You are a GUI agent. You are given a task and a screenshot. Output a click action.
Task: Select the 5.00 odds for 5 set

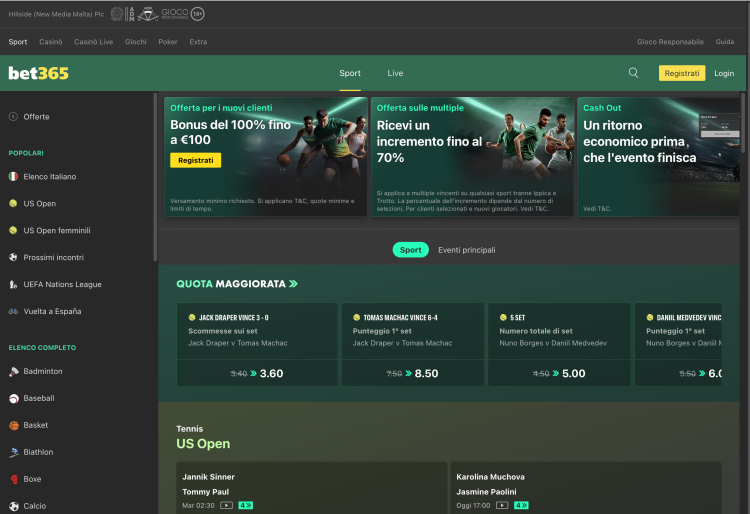(x=559, y=373)
